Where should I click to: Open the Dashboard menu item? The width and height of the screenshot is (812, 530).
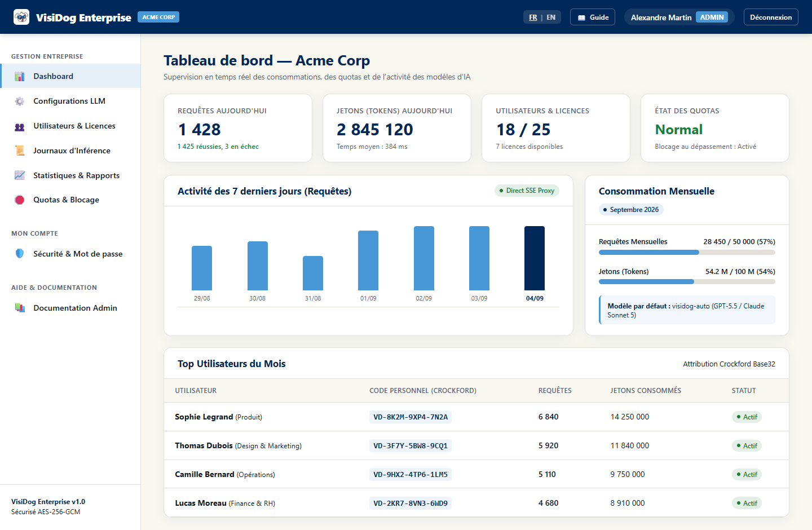(70, 76)
